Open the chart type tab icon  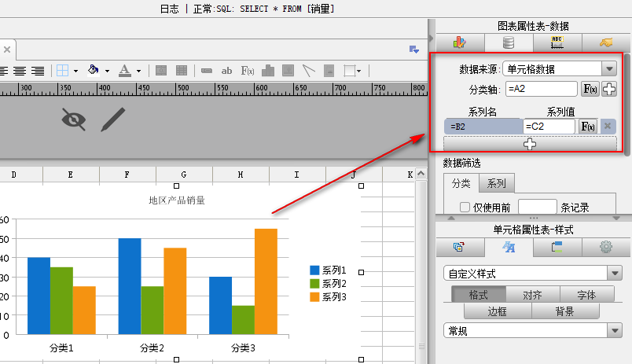click(x=460, y=42)
